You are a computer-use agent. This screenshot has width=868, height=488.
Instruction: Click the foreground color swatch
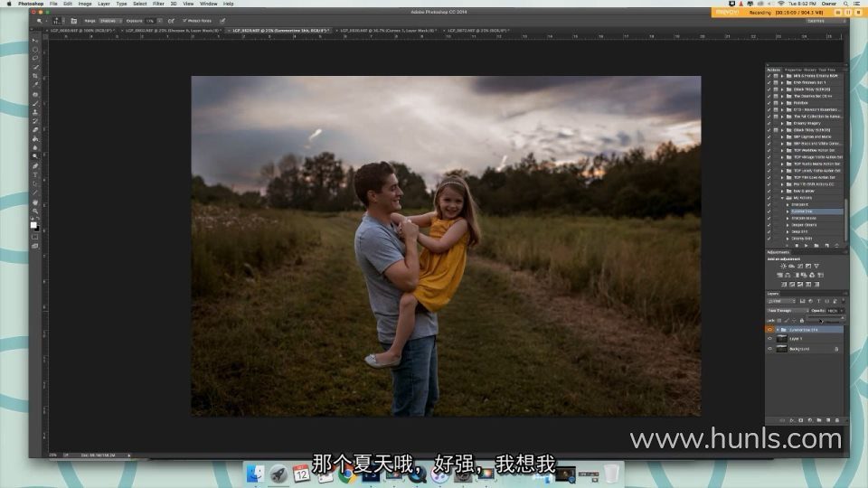pos(33,225)
